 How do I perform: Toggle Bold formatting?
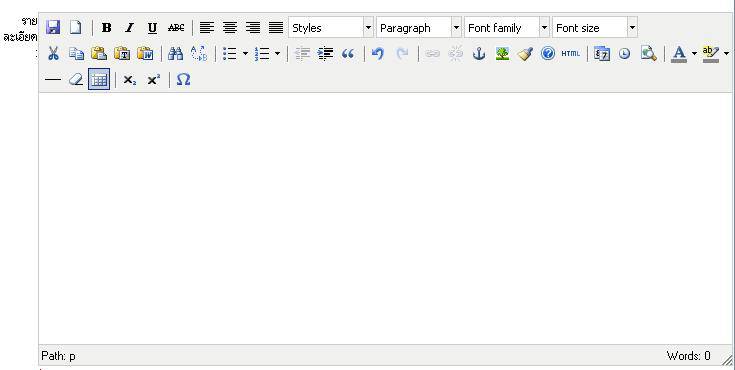[106, 28]
